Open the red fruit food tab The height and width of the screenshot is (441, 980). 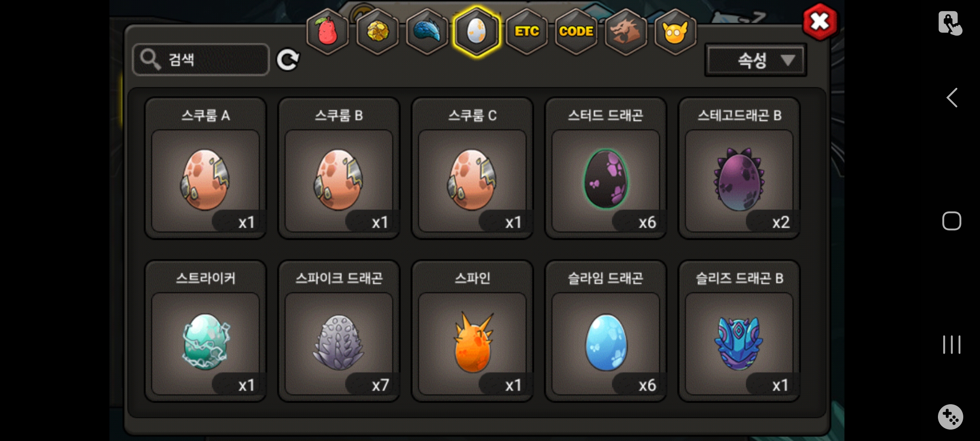click(x=327, y=31)
